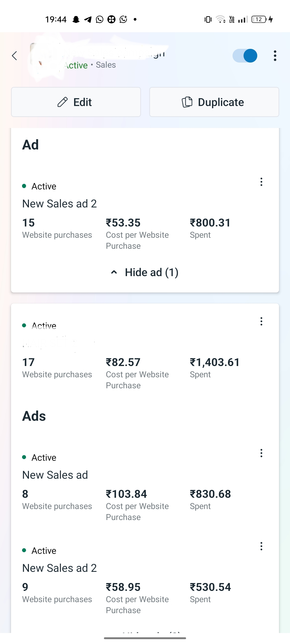Toggle the campaign active switch

[245, 56]
